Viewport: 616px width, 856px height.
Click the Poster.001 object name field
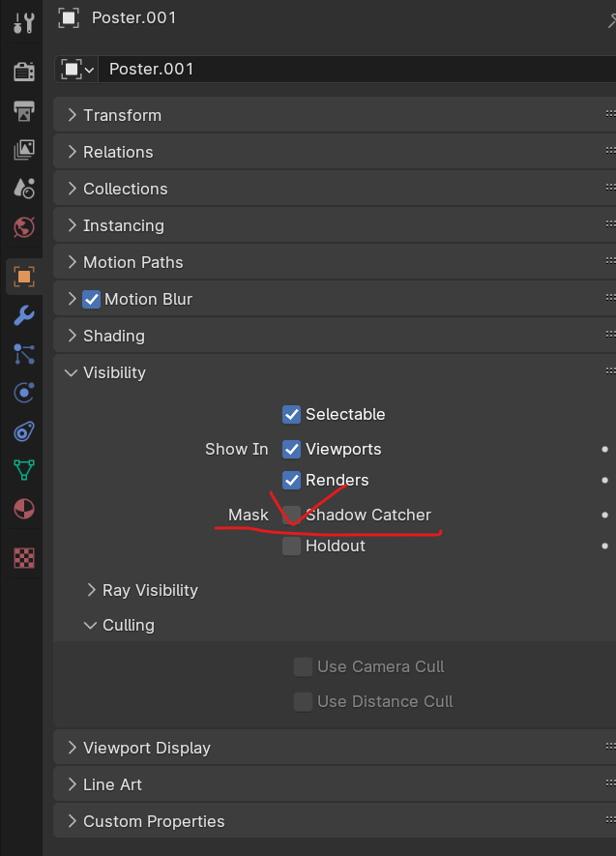click(x=357, y=70)
